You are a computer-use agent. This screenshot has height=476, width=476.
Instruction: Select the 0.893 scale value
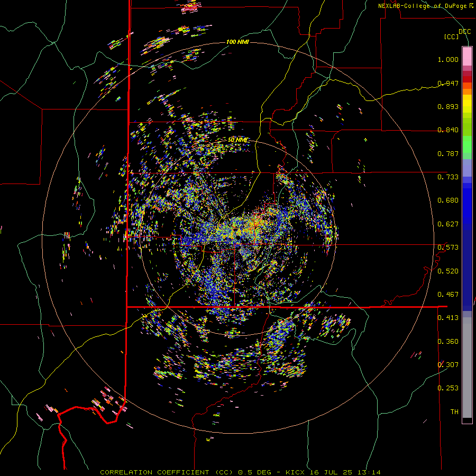448,106
